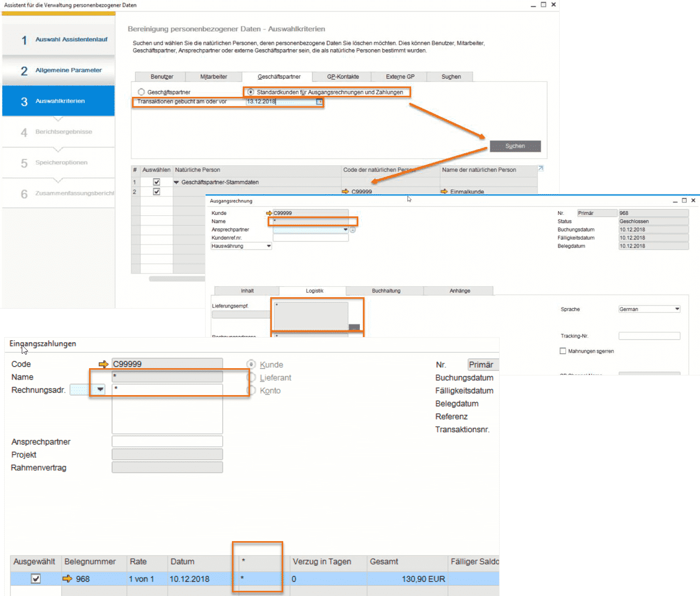This screenshot has width=700, height=596.
Task: Open the Rechnungsadr. dropdown arrow
Action: pos(100,389)
